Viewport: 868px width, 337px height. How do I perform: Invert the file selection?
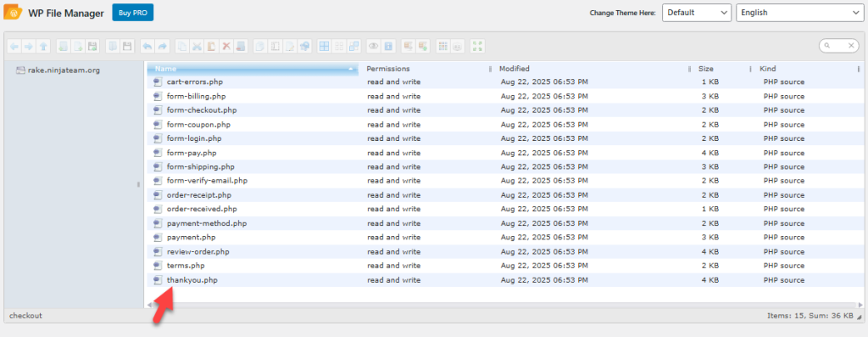point(353,46)
